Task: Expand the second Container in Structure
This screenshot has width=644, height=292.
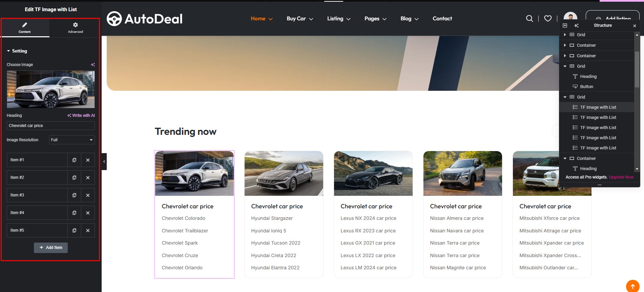Action: 565,56
